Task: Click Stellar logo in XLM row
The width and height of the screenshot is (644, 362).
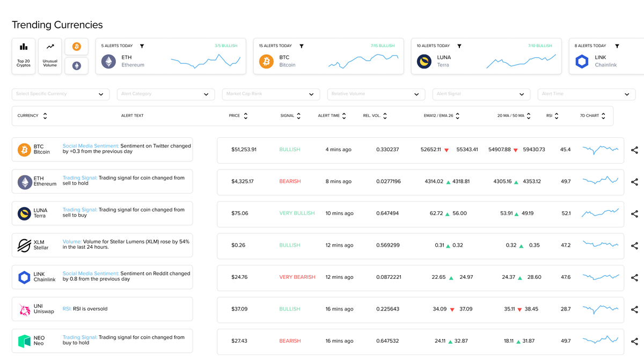Action: (24, 246)
